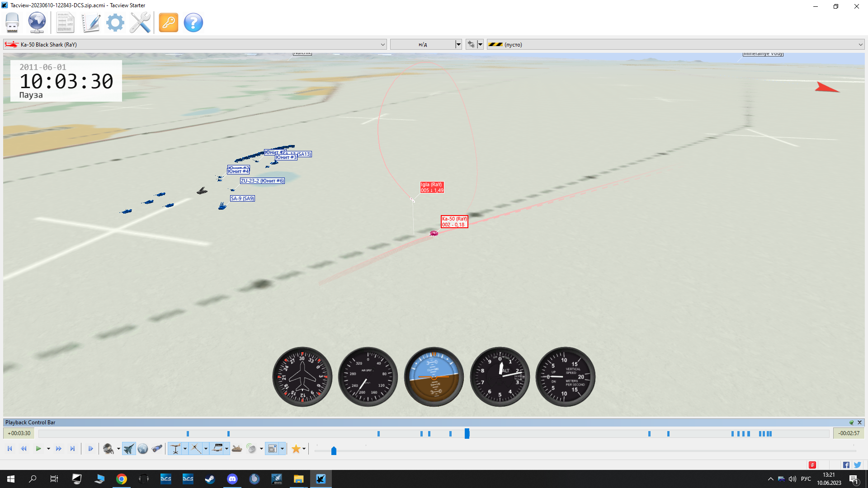
Task: Click the ZU-23-2 (Юнит #6) label
Action: (x=262, y=181)
